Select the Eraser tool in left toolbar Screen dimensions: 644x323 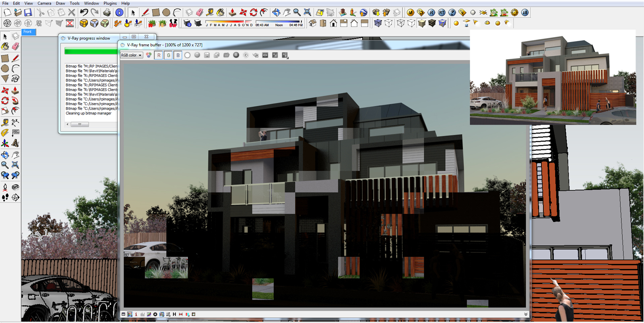click(15, 46)
